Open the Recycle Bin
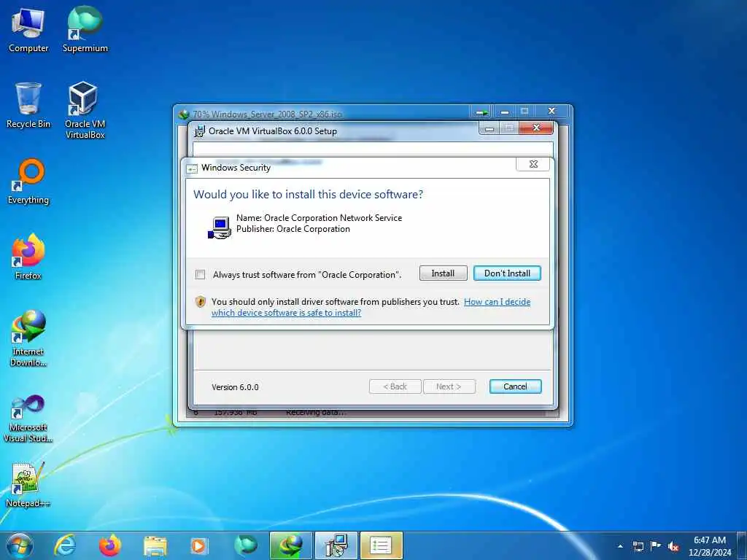Viewport: 747px width, 560px height. point(28,106)
